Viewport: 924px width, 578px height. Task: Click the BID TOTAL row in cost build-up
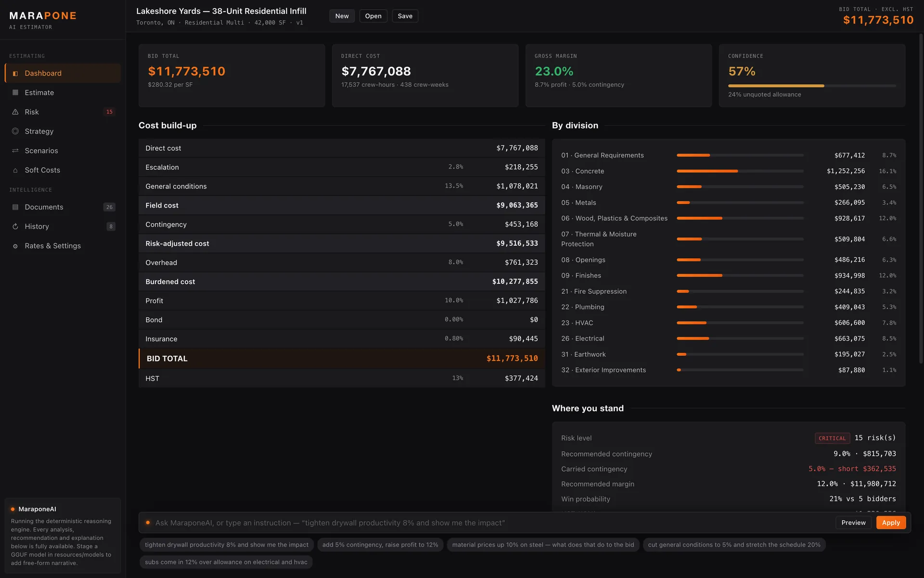point(342,358)
